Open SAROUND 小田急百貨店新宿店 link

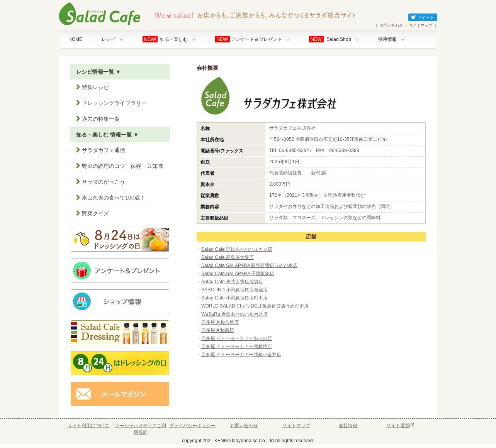tap(234, 290)
